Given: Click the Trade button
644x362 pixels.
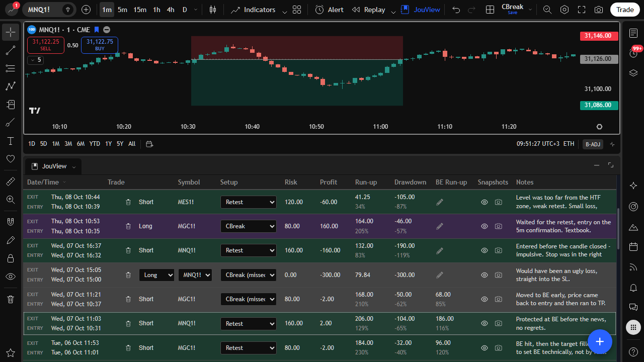Looking at the screenshot, I should point(625,10).
